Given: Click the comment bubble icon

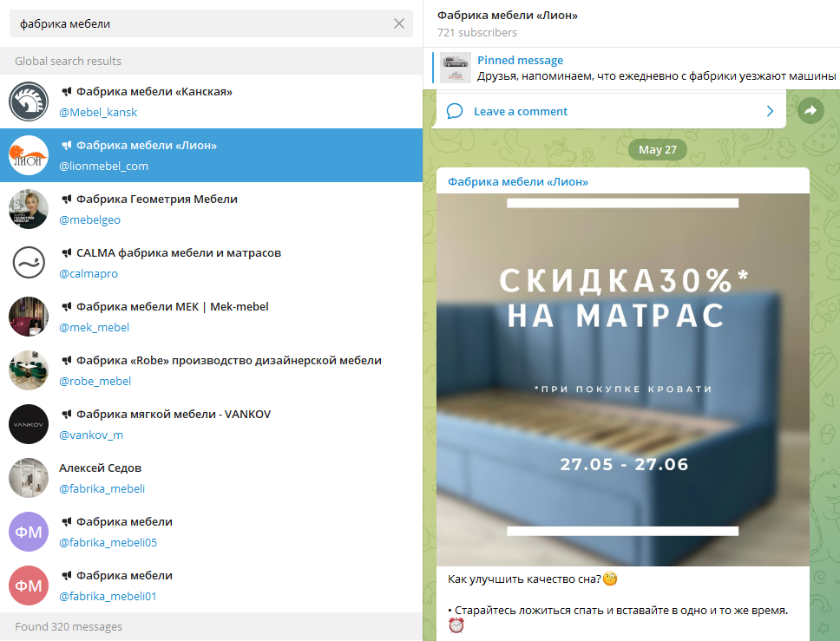Looking at the screenshot, I should pyautogui.click(x=455, y=111).
